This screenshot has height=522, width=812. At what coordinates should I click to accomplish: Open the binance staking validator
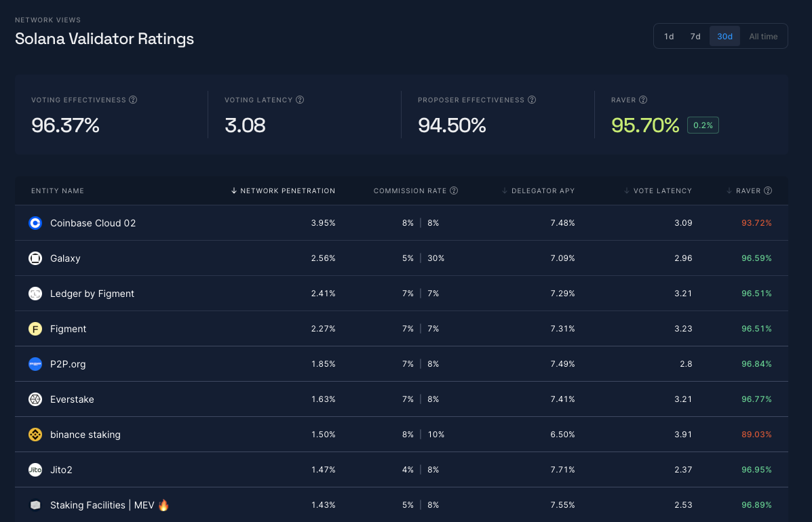tap(85, 435)
